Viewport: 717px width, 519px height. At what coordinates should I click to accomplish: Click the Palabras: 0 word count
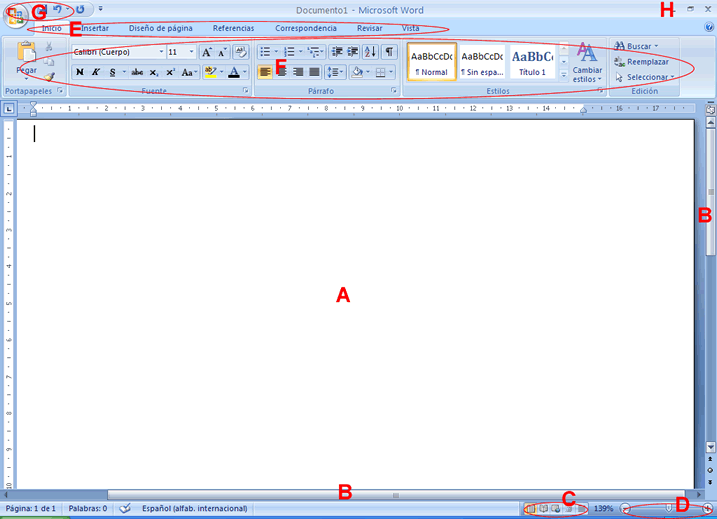(88, 508)
